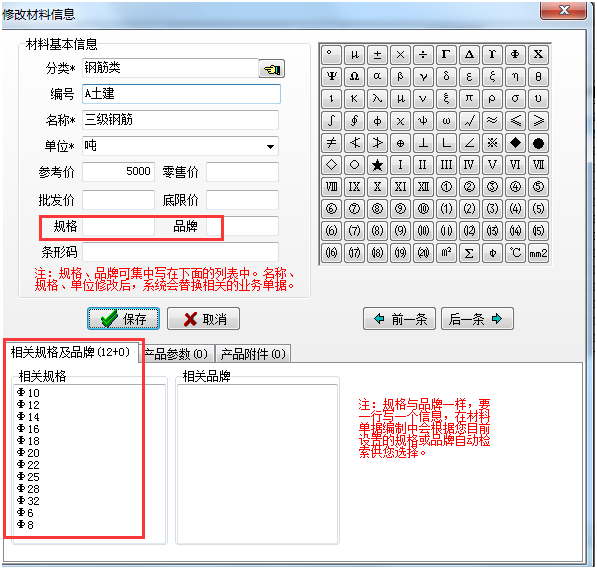
Task: Open category picker with the hand icon
Action: (x=272, y=69)
